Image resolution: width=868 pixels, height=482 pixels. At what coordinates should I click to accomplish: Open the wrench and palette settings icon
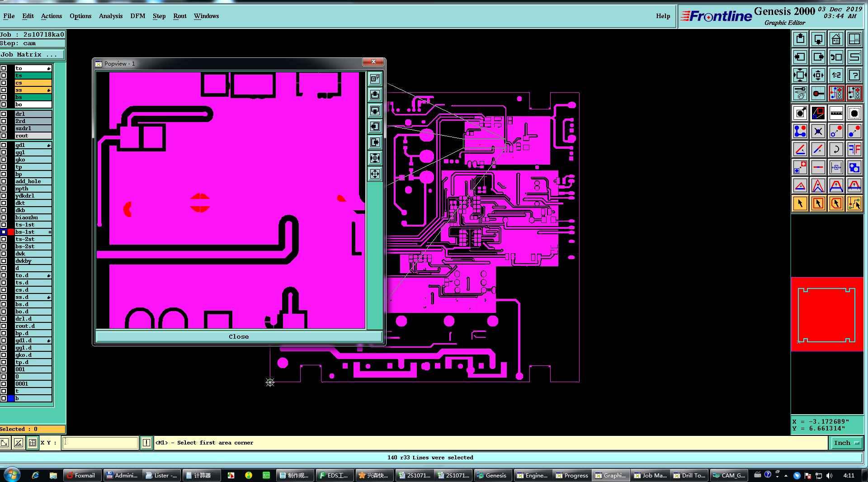coord(800,93)
